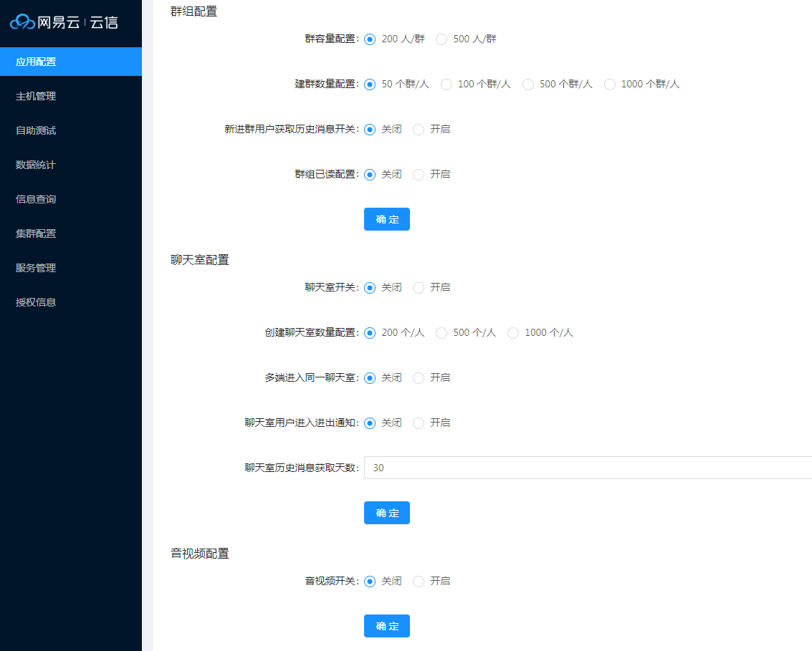Enable 新进群用户获取历史消息开关
Screen dimensions: 812x651
click(419, 130)
